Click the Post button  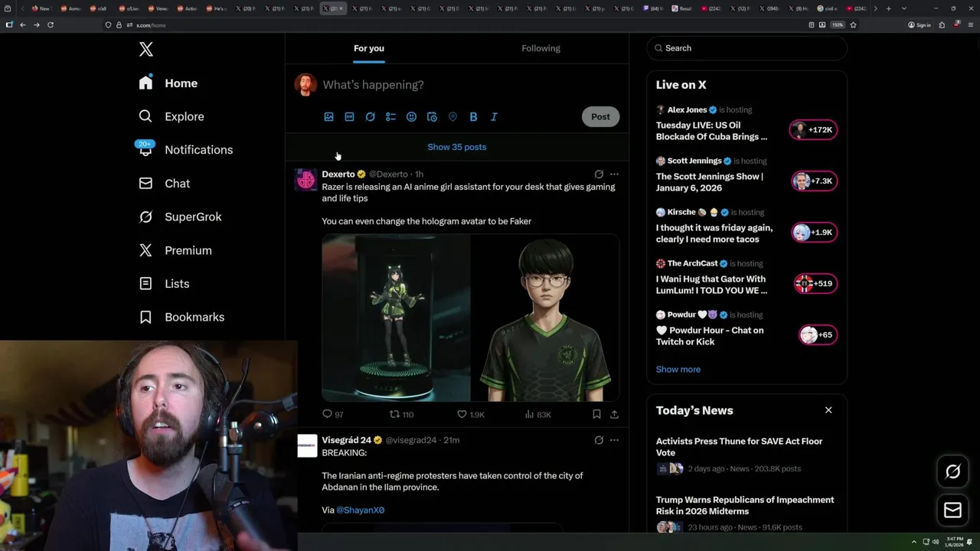pos(601,117)
